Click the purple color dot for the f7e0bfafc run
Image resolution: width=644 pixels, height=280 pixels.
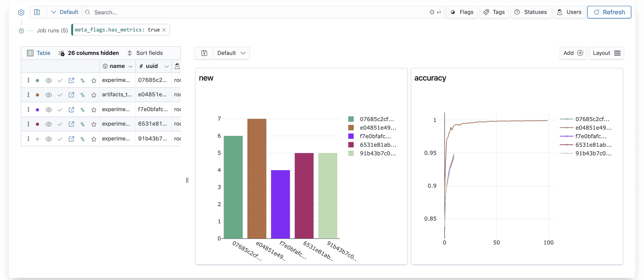point(37,110)
